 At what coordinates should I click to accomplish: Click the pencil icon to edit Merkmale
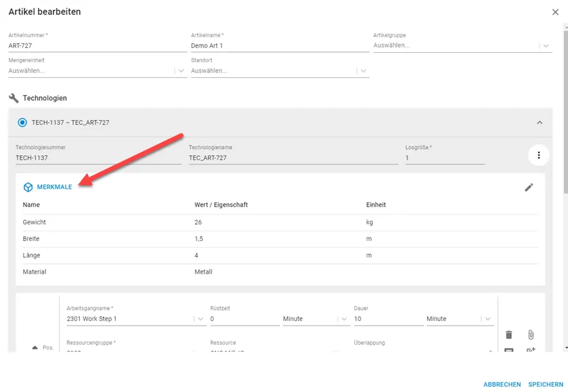pos(529,187)
